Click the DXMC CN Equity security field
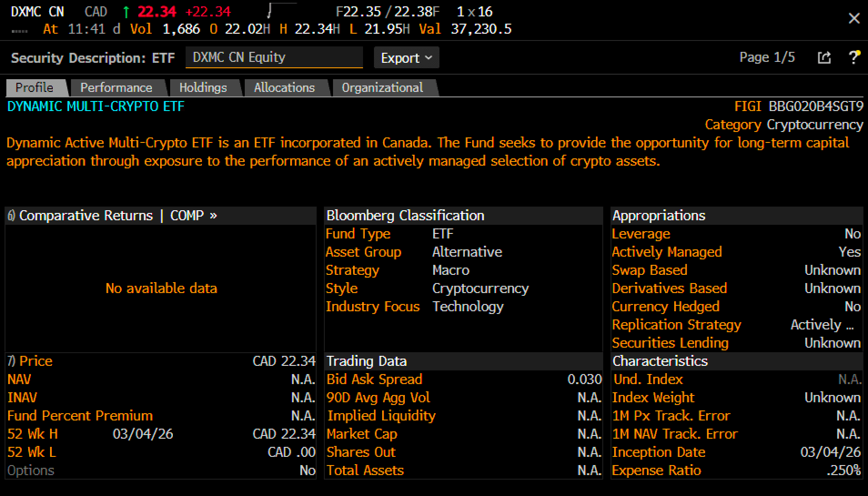The width and height of the screenshot is (868, 496). tap(274, 57)
